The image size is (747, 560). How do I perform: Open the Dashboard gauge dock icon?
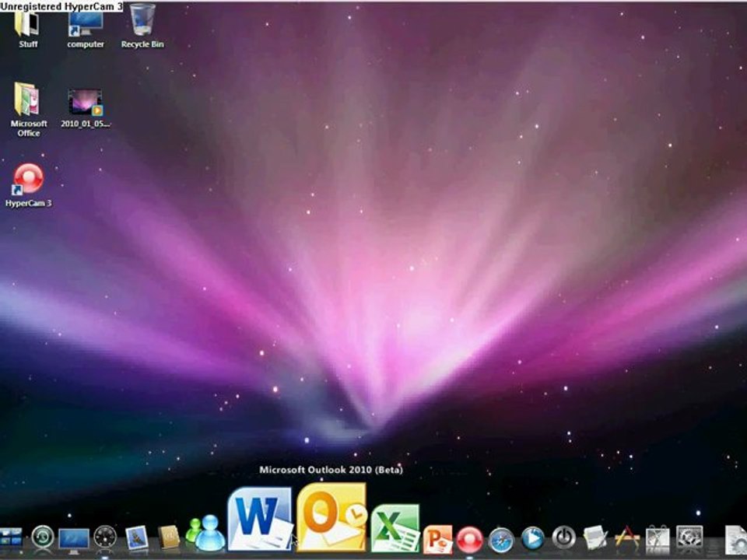105,537
